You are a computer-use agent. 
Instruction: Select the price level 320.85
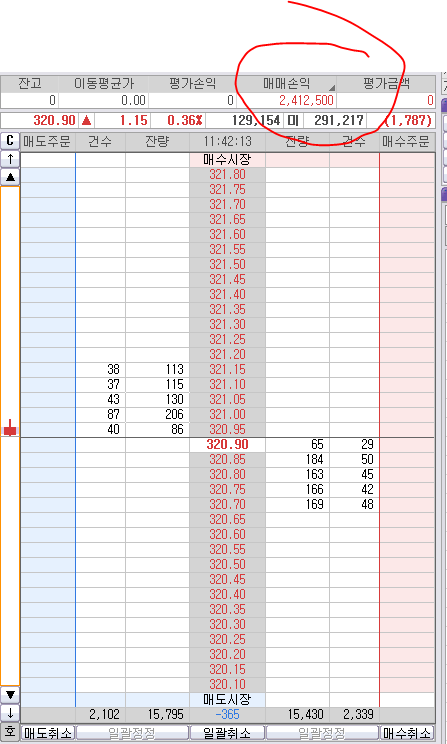(x=227, y=459)
